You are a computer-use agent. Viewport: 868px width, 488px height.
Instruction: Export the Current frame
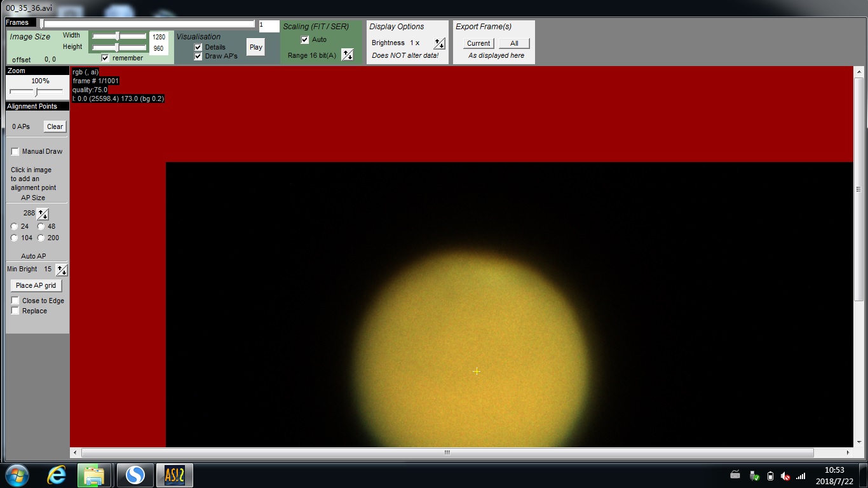click(478, 43)
